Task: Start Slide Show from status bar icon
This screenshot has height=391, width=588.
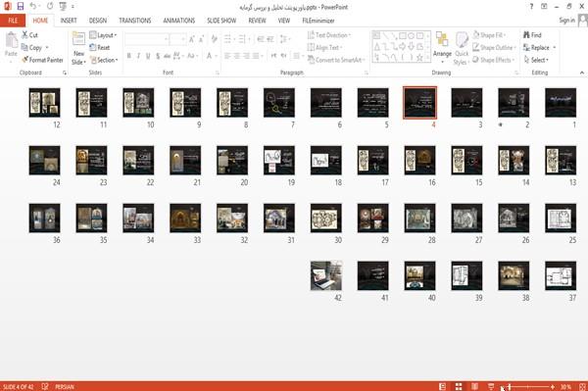Action: [491, 386]
